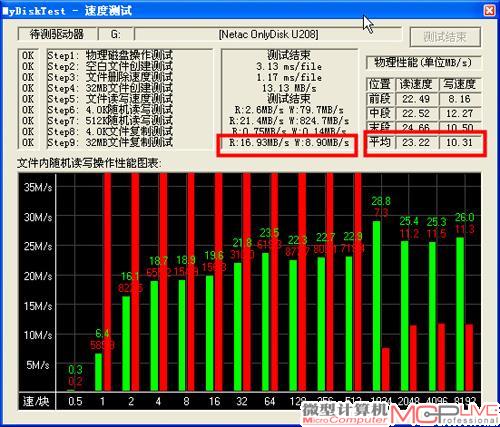Click the 22.52 read speed cell
500x427 pixels.
416,114
